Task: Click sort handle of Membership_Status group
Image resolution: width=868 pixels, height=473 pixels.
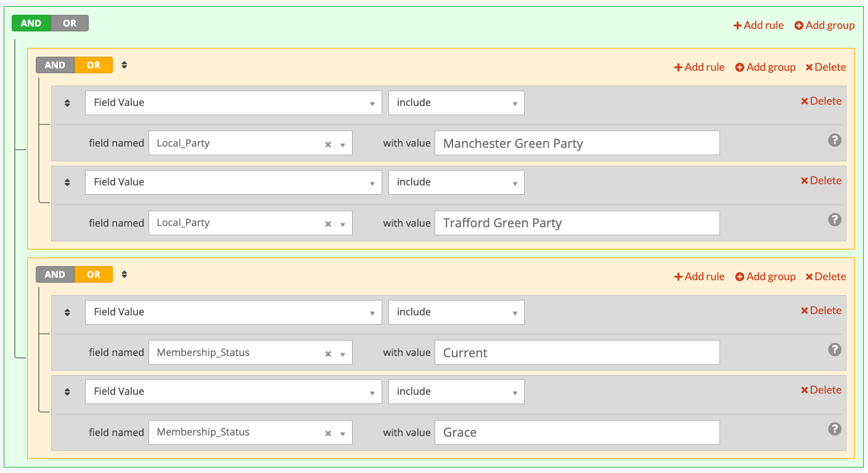Action: [x=124, y=274]
